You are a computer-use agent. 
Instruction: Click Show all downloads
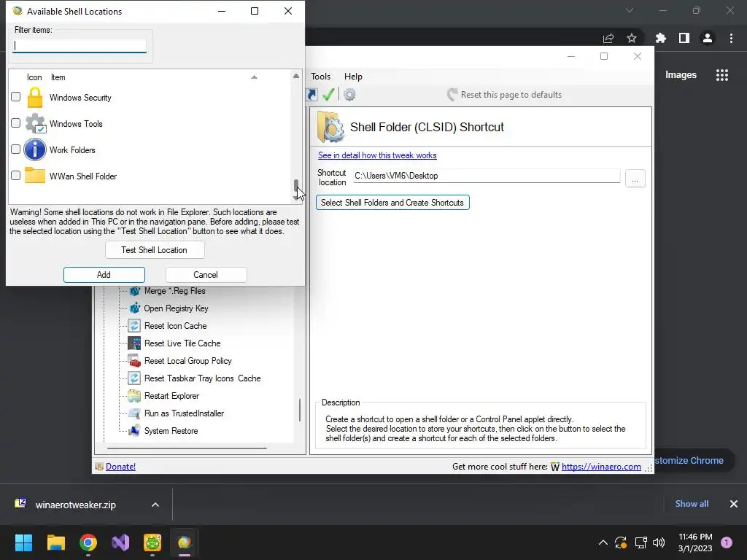[692, 504]
